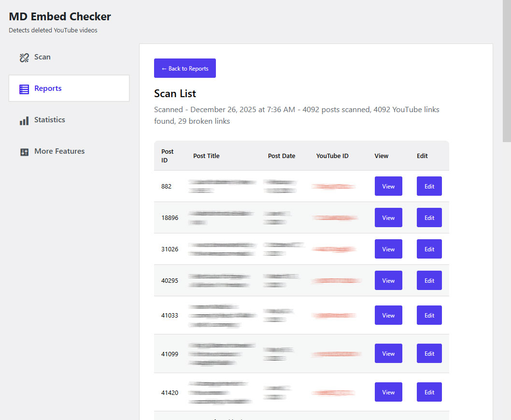Click post ID 40295 cell
The height and width of the screenshot is (420, 511).
(x=170, y=280)
